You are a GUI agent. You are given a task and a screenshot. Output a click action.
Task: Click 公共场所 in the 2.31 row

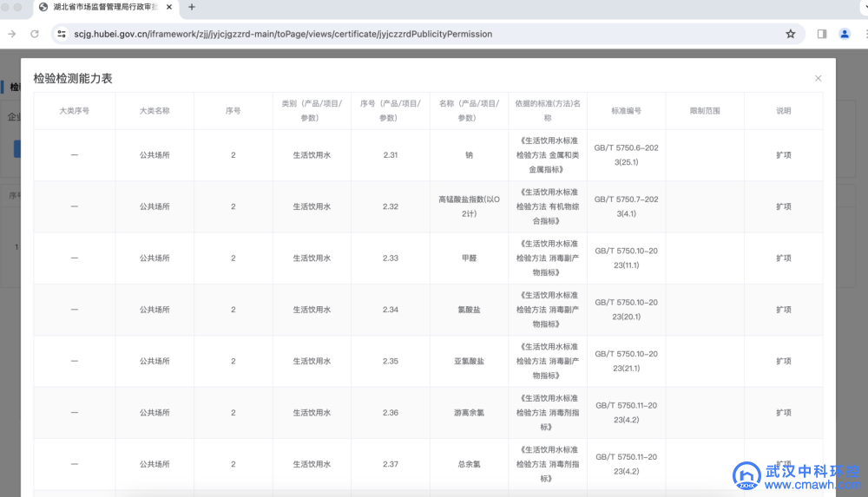pyautogui.click(x=155, y=155)
